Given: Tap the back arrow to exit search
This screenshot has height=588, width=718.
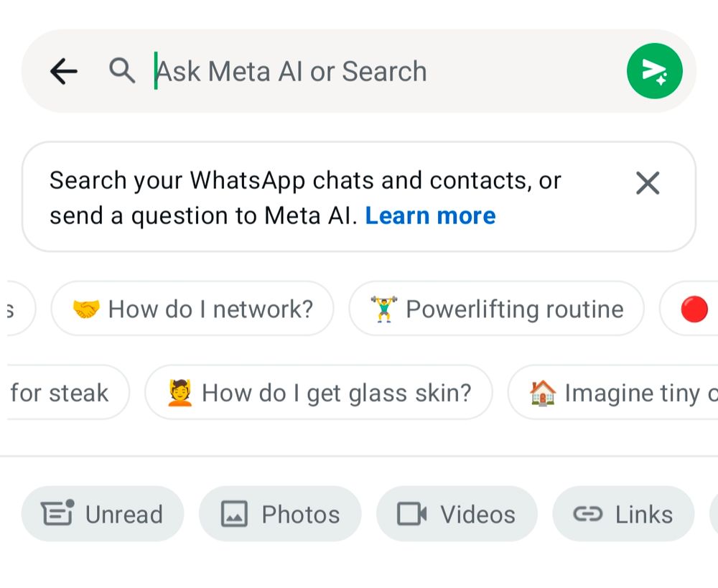Looking at the screenshot, I should [x=63, y=70].
